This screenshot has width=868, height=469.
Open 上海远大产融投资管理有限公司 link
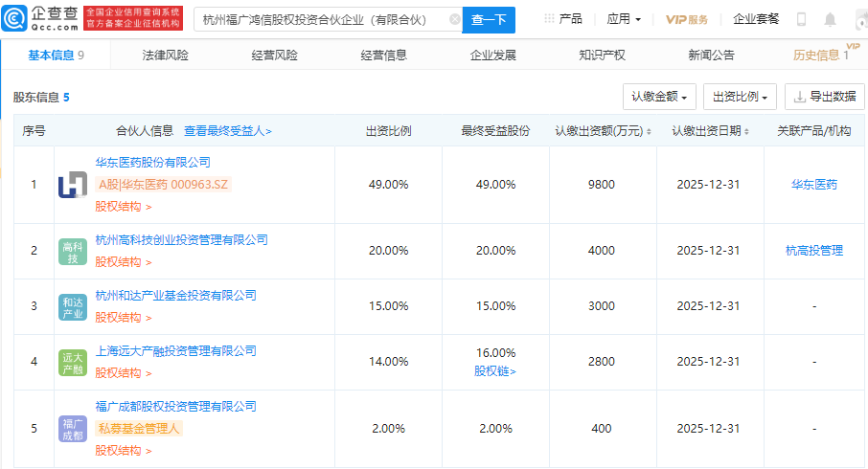(x=175, y=350)
